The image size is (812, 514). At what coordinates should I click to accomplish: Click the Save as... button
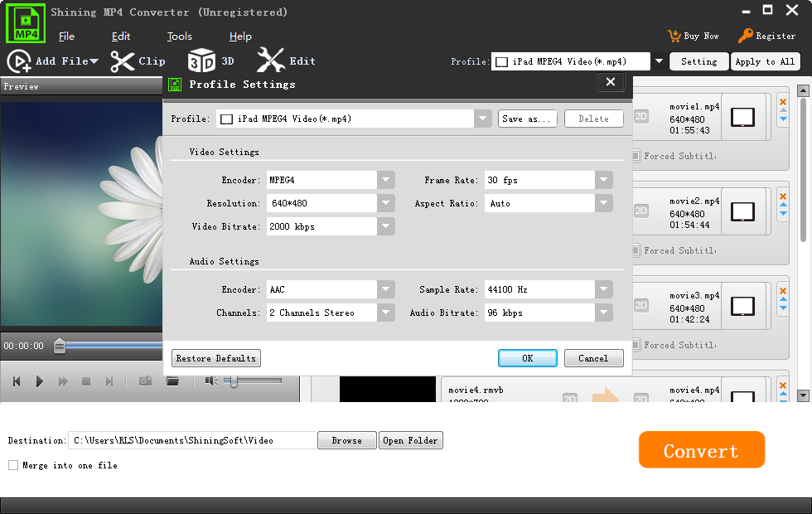[528, 119]
